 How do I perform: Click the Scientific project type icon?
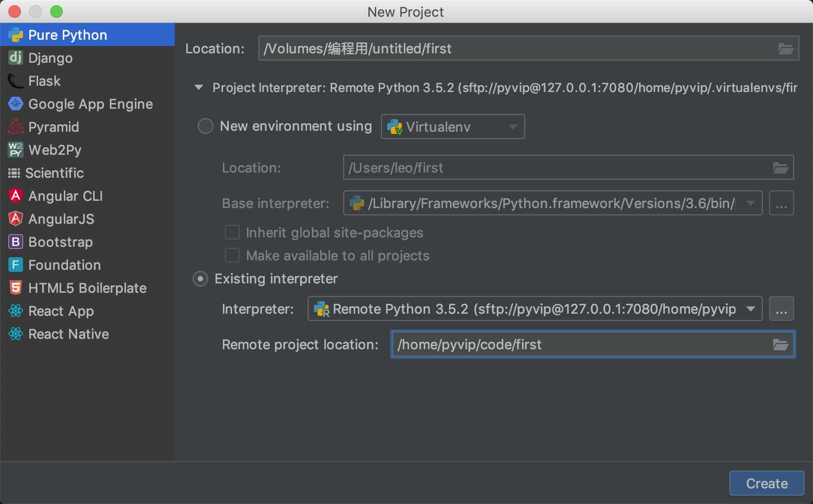pyautogui.click(x=14, y=173)
